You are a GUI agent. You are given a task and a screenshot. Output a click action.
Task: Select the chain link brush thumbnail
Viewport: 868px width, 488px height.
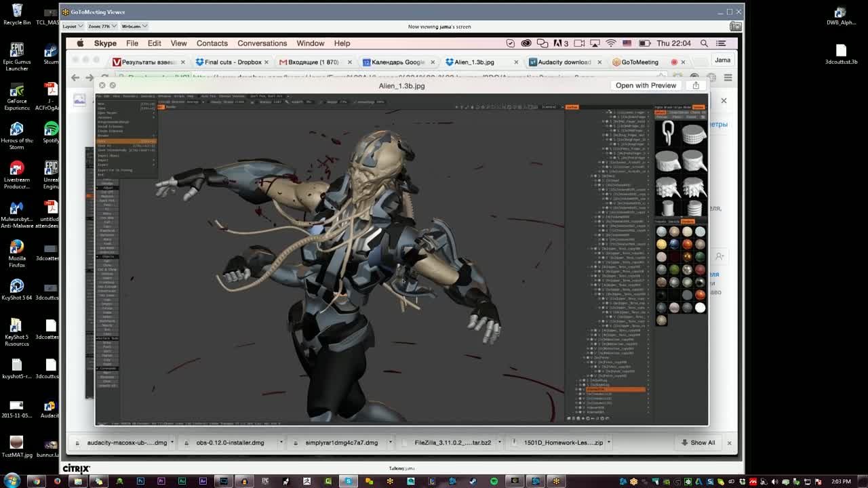pos(668,133)
